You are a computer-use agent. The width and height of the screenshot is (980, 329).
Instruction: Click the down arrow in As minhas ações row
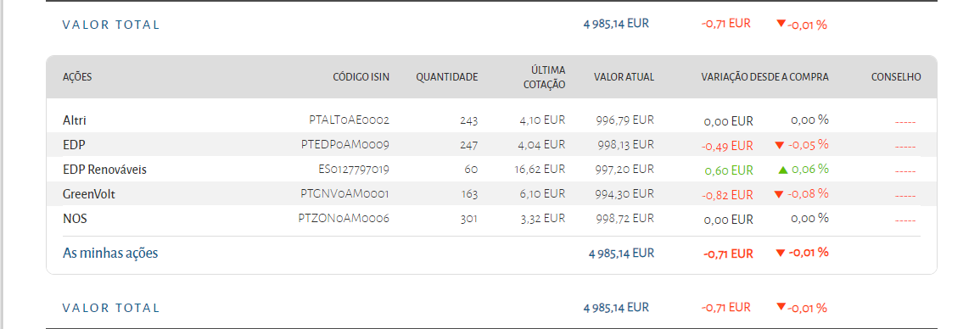[780, 254]
